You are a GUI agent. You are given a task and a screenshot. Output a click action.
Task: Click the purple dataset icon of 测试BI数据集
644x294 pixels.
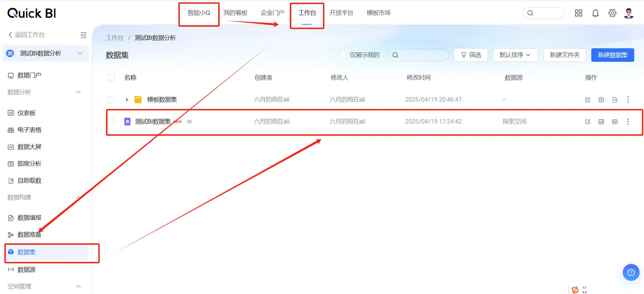tap(128, 122)
